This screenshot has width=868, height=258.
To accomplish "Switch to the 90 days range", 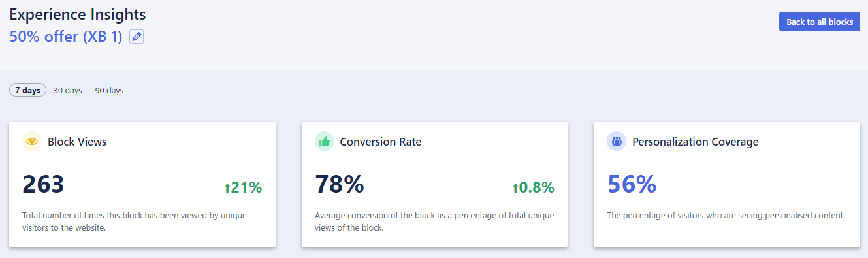I will coord(109,90).
